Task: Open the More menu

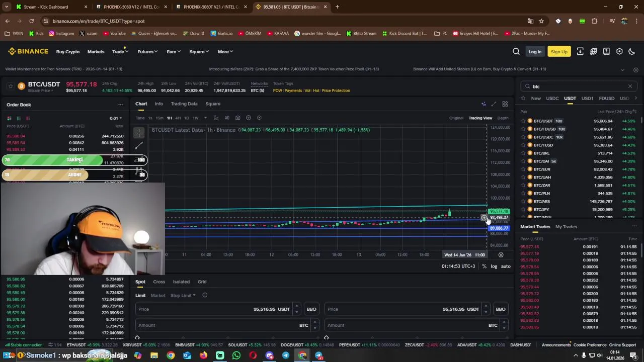Action: pyautogui.click(x=225, y=52)
